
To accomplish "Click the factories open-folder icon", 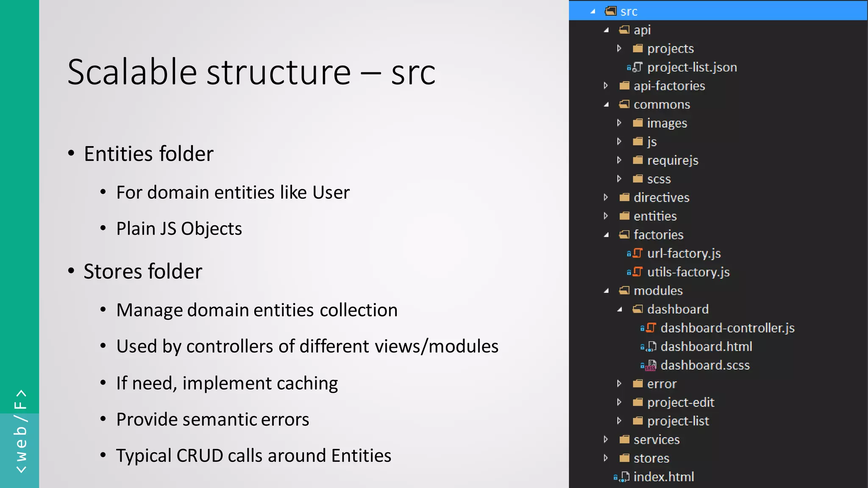I will pyautogui.click(x=624, y=235).
